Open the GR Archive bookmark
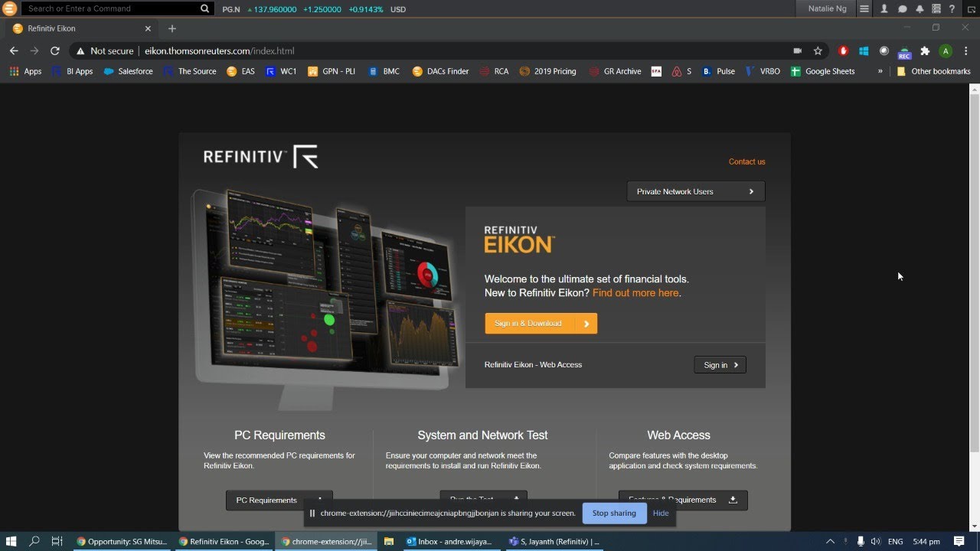Screen dimensions: 980x551 pos(615,71)
